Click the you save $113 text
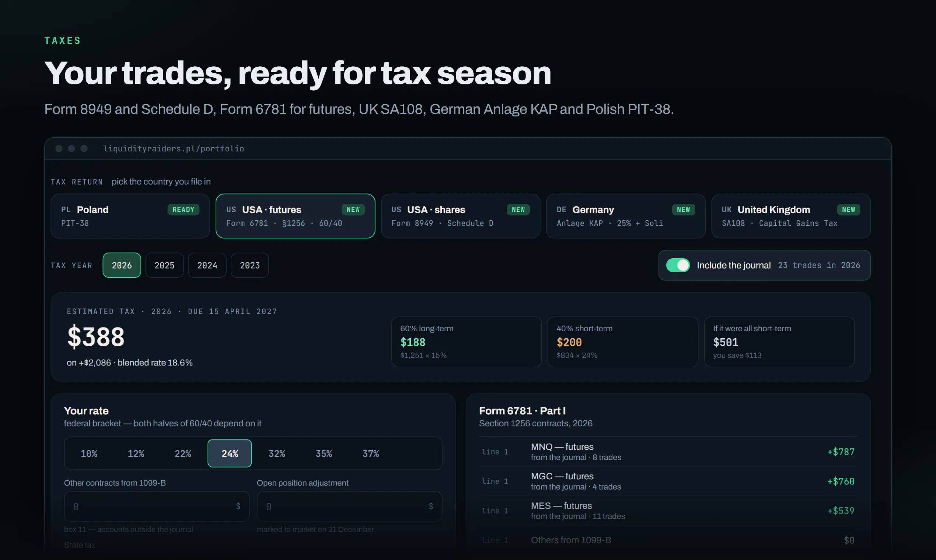This screenshot has height=560, width=936. click(x=737, y=355)
